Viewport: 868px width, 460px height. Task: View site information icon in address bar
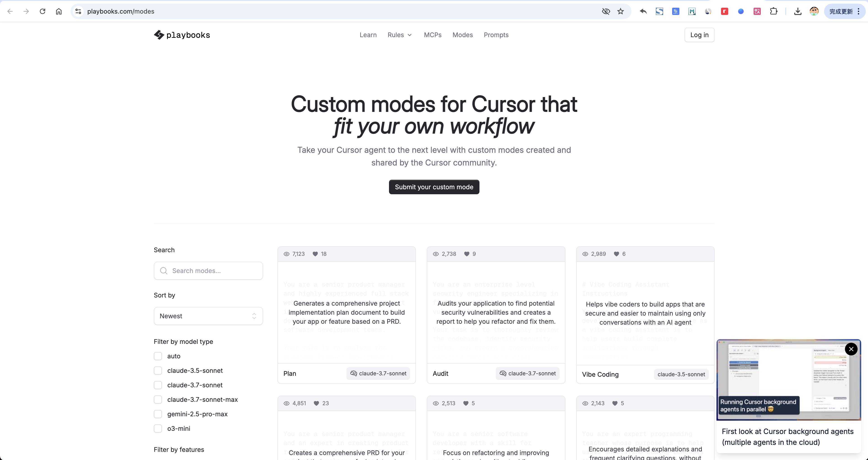click(78, 11)
